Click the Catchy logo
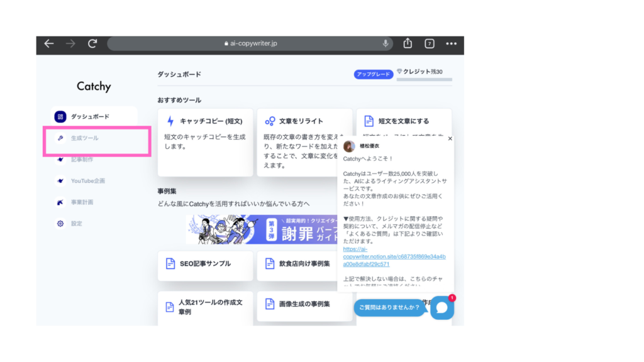Viewport: 644px width, 362px height. point(94,86)
